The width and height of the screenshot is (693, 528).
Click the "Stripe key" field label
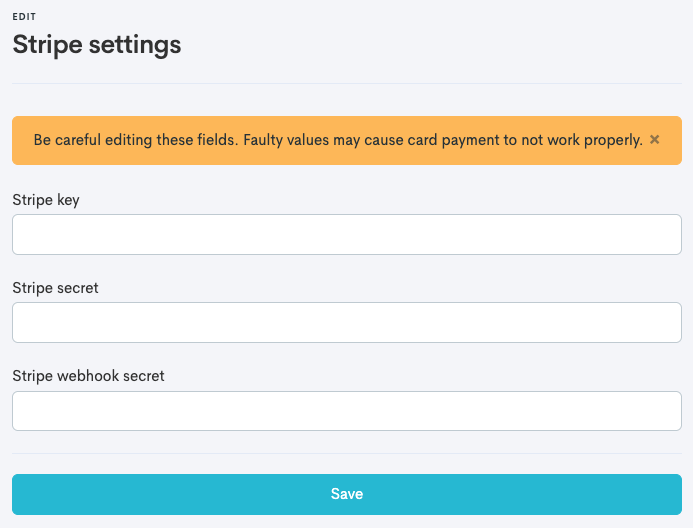click(x=46, y=200)
